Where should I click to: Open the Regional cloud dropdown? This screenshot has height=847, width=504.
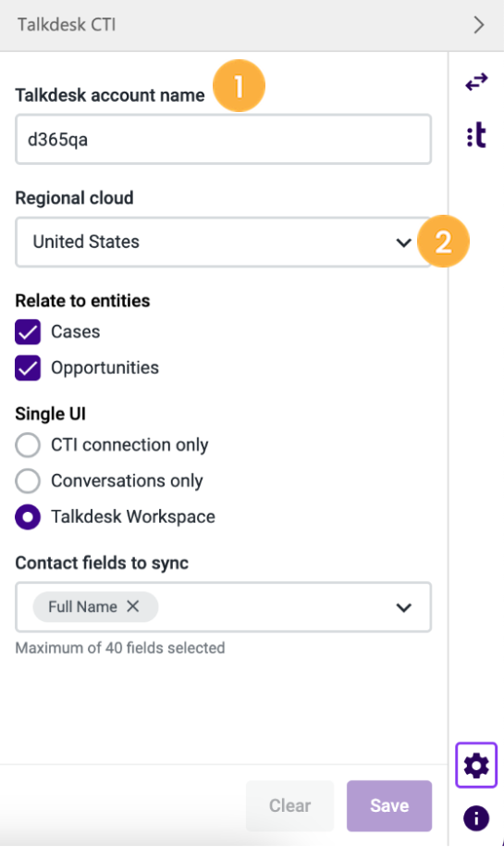[x=224, y=242]
